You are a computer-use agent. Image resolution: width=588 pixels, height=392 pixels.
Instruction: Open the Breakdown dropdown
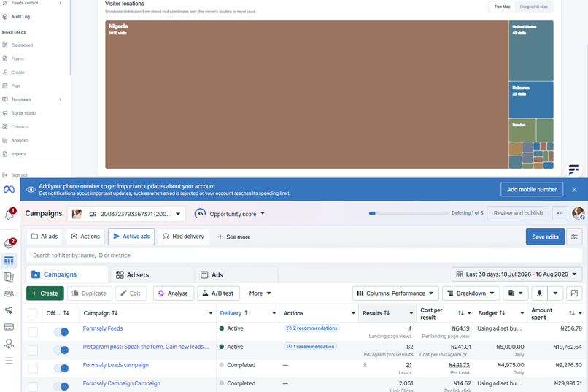(471, 293)
